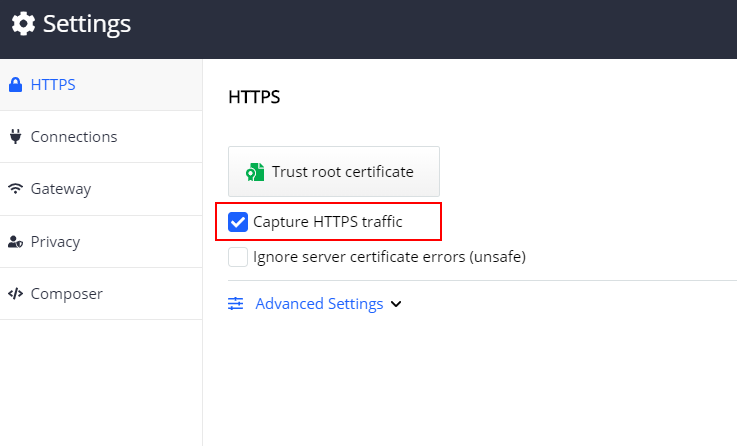Click the Gateway wifi icon
The image size is (737, 446).
tap(16, 188)
